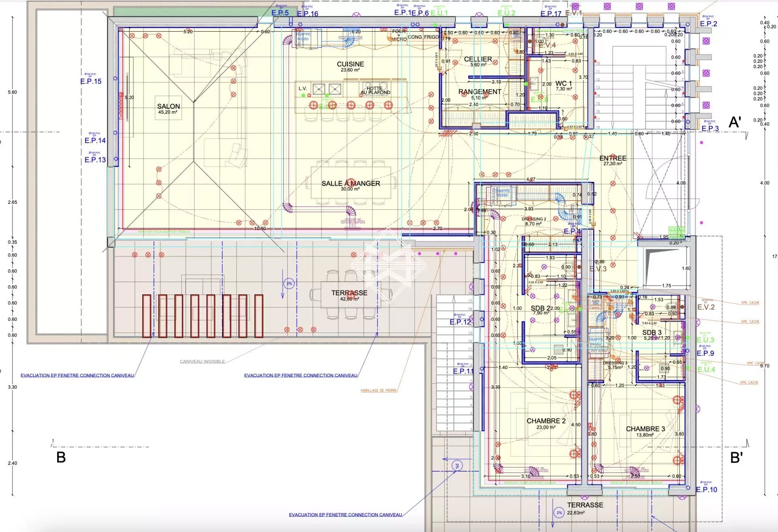Click the TERRASSE 22,63m² label
Viewport: 778px width, 532px height.
pos(585,508)
